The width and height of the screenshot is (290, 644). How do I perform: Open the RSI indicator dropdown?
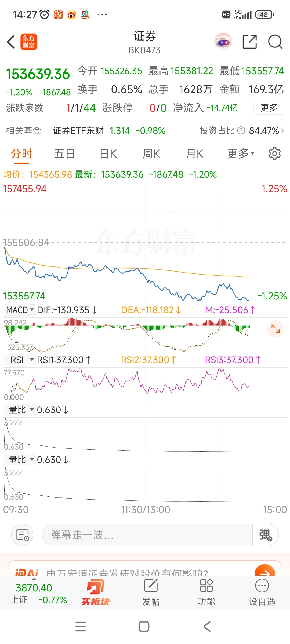(20, 360)
